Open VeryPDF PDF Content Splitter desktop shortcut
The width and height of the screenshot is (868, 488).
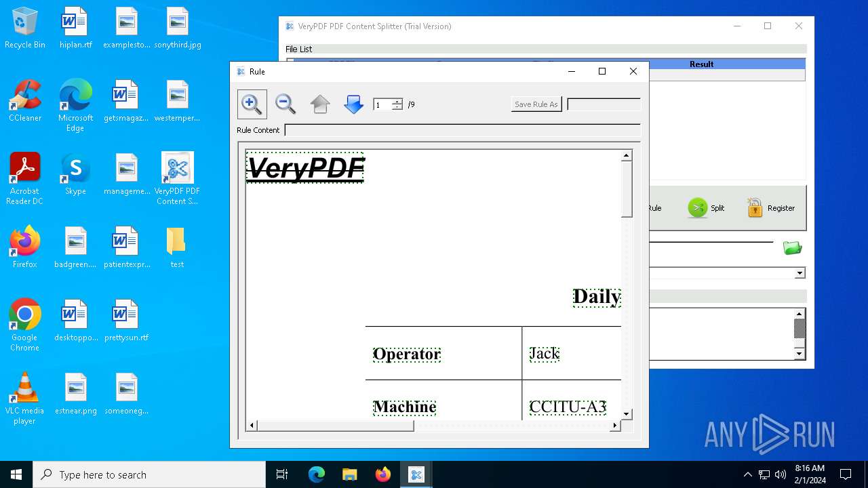click(178, 179)
